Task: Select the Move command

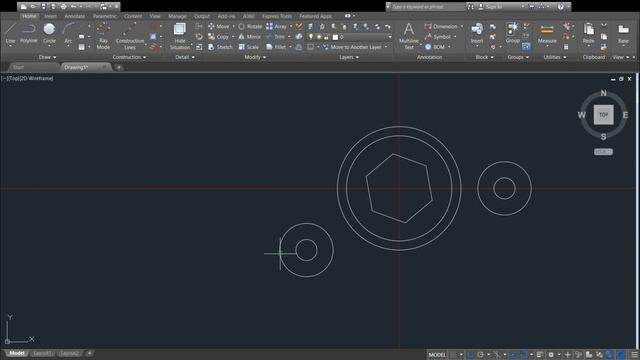Action: [x=219, y=26]
